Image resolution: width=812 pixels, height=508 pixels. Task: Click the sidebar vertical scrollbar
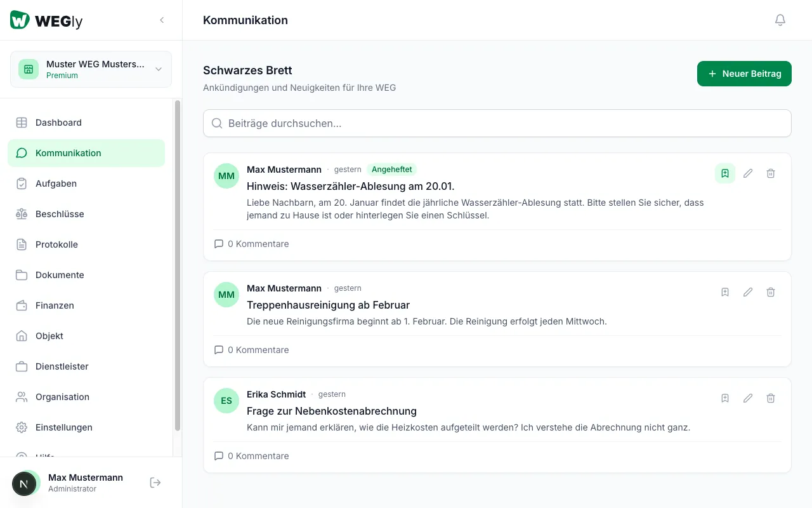(178, 267)
